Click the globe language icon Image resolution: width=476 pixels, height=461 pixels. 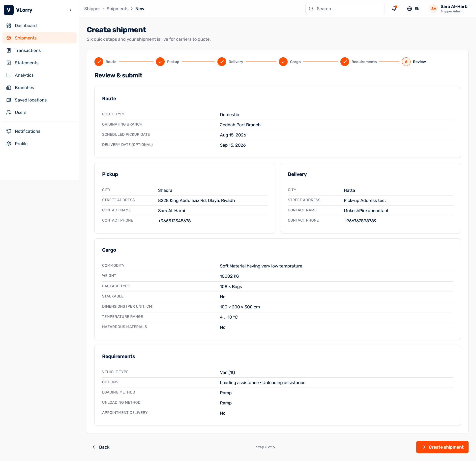[410, 9]
